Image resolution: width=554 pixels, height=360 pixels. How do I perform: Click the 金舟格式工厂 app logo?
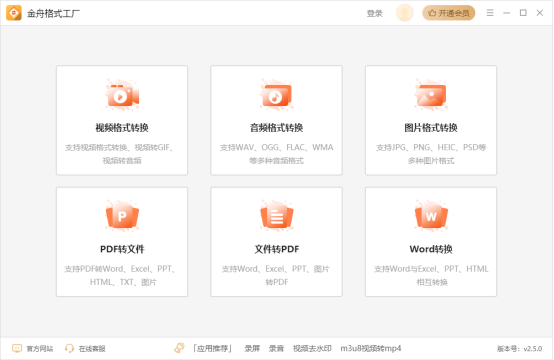tap(14, 13)
